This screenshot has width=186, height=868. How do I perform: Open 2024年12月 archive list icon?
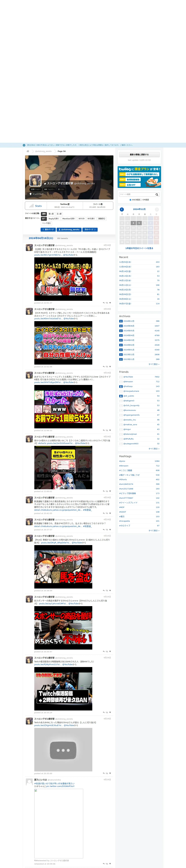click(x=121, y=321)
